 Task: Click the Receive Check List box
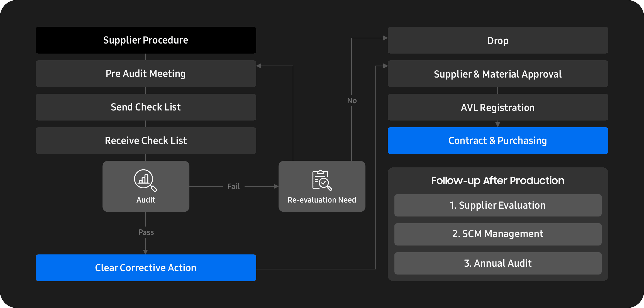(x=146, y=141)
